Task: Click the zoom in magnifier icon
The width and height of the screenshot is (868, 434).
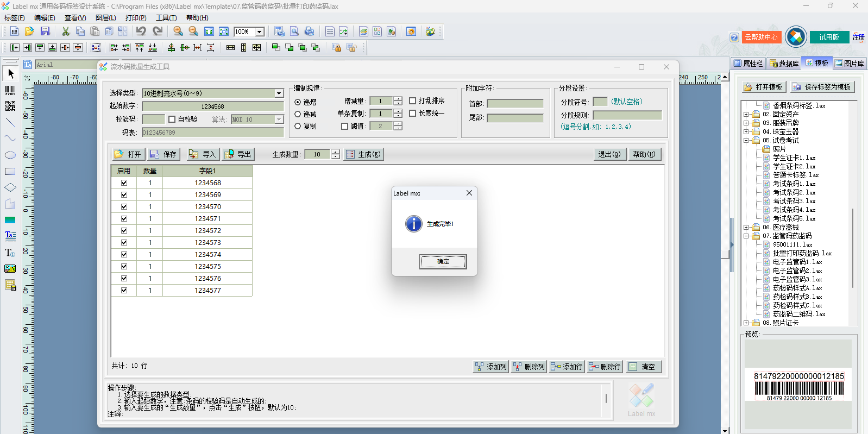Action: (x=178, y=32)
